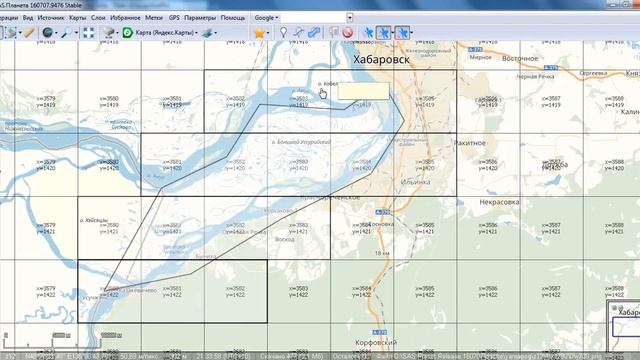Click the green Yandex map icon

coord(128,33)
